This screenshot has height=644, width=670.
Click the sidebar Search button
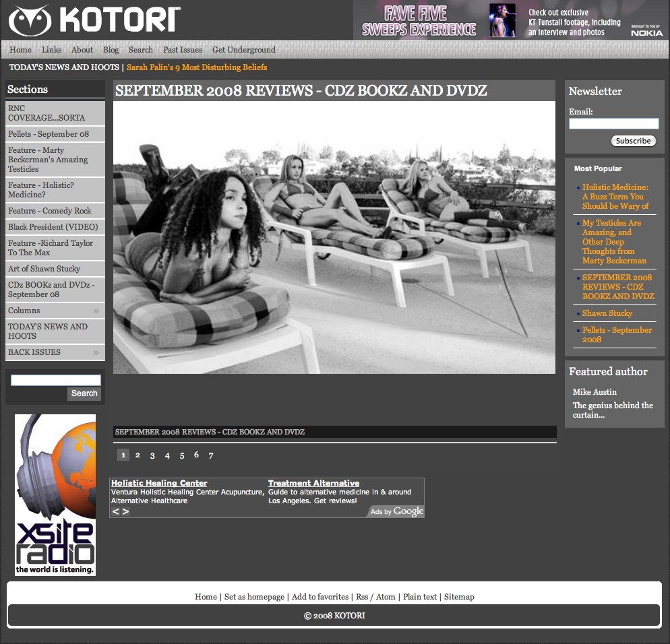[x=84, y=394]
